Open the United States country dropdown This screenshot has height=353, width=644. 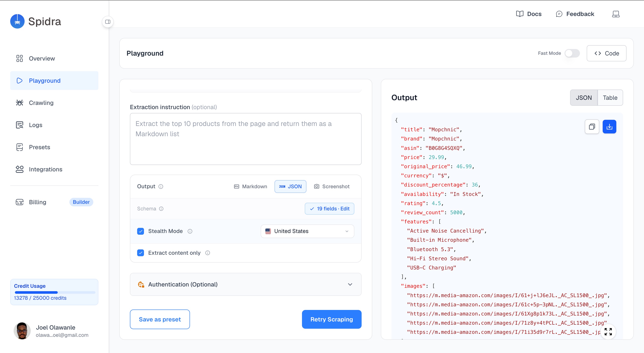(x=307, y=231)
